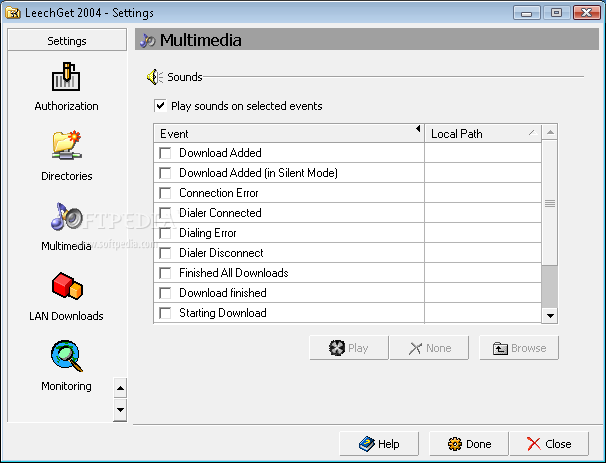Select the LAN Downloads label
The width and height of the screenshot is (606, 463).
(x=66, y=316)
